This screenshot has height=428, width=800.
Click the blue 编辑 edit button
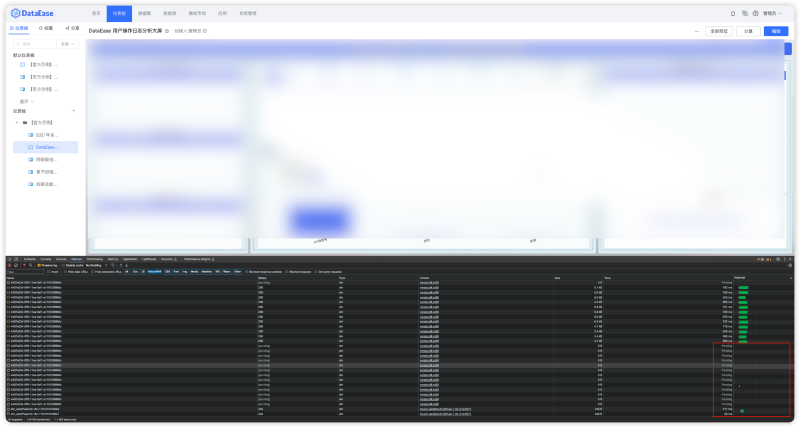pos(776,31)
